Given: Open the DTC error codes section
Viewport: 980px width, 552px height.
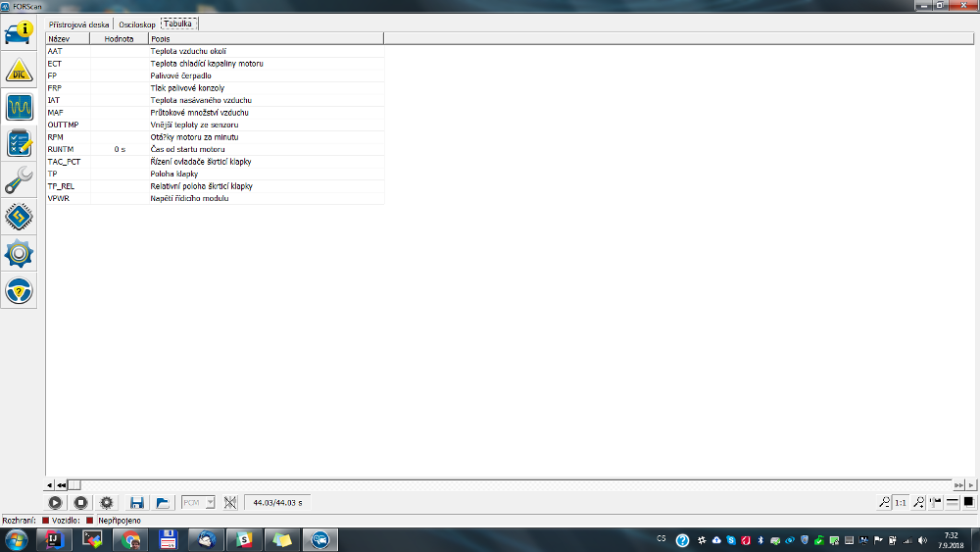Looking at the screenshot, I should point(20,72).
